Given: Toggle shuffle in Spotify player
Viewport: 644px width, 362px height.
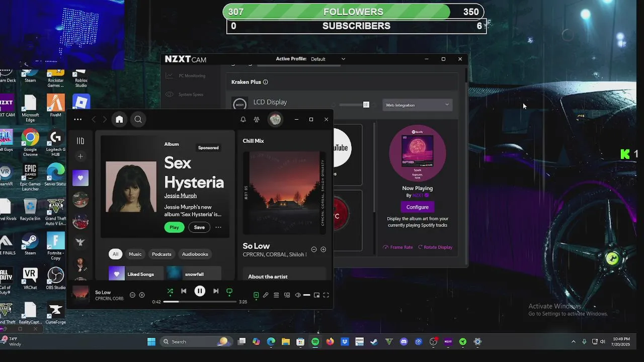Looking at the screenshot, I should click(x=170, y=291).
